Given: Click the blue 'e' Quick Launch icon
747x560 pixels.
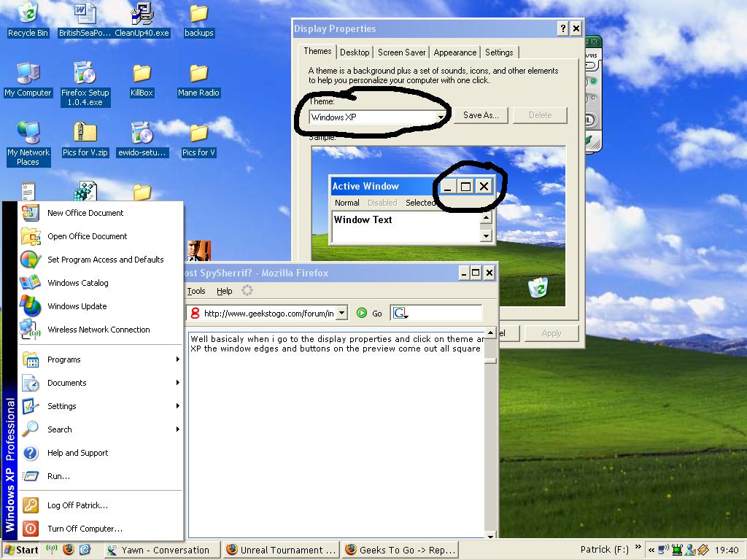Looking at the screenshot, I should click(x=85, y=550).
